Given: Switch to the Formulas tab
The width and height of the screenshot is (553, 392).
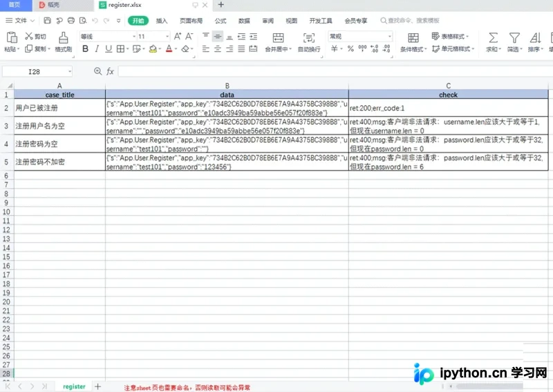Looking at the screenshot, I should point(221,21).
